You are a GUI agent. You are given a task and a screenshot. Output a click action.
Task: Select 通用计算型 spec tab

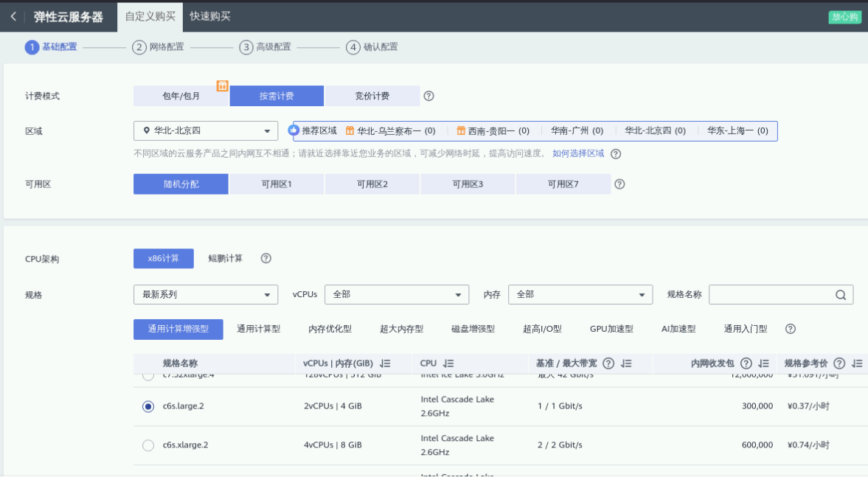pos(259,329)
